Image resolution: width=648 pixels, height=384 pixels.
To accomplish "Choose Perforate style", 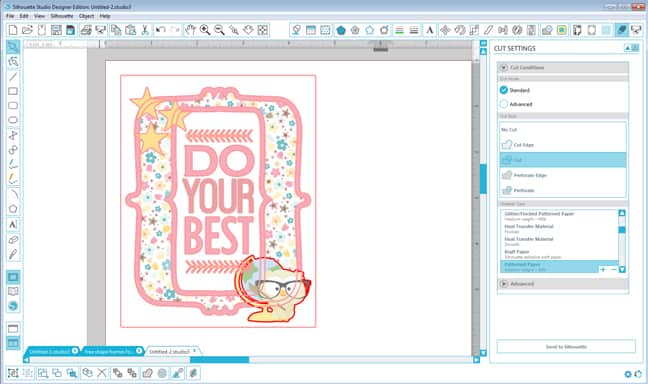I will [x=563, y=191].
